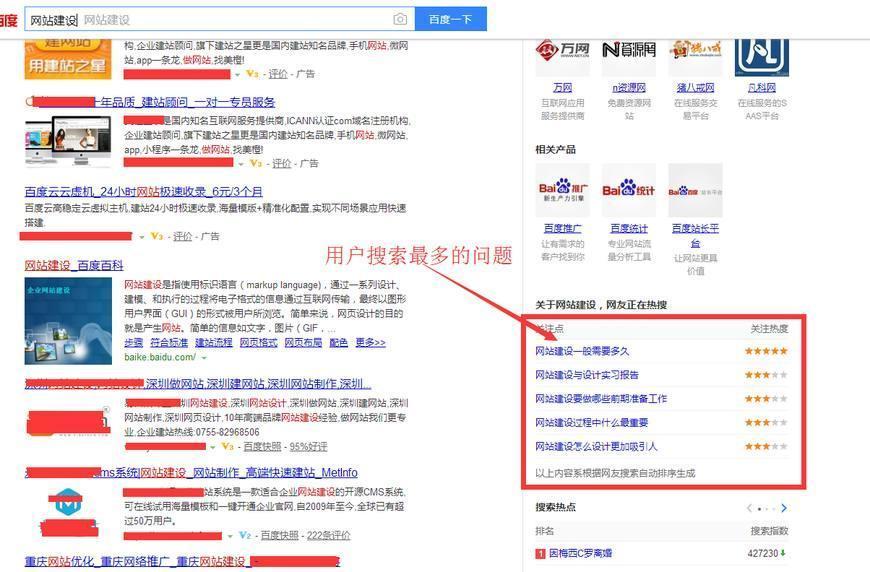Viewport: 870px width, 572px height.
Task: Open result cms系统 网站建设 高端快速建站 MetInfo
Action: click(x=191, y=473)
